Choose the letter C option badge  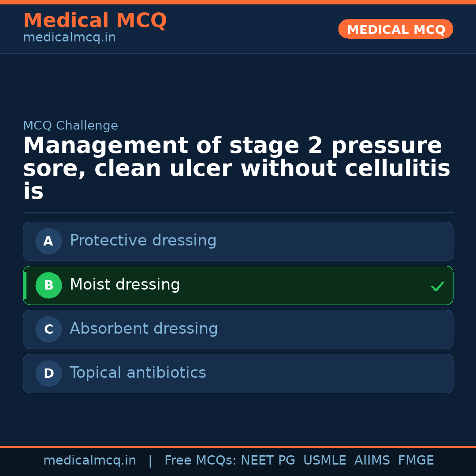[48, 329]
